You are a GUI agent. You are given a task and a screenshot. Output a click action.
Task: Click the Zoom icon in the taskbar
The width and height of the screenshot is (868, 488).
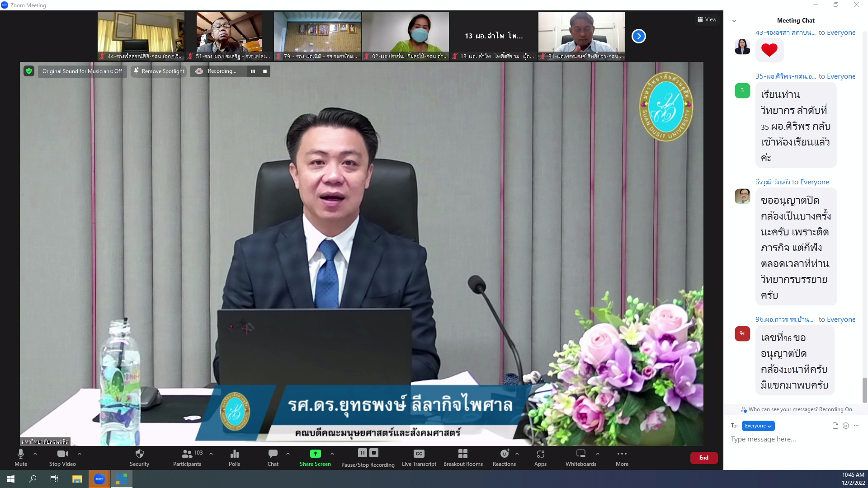[x=99, y=479]
